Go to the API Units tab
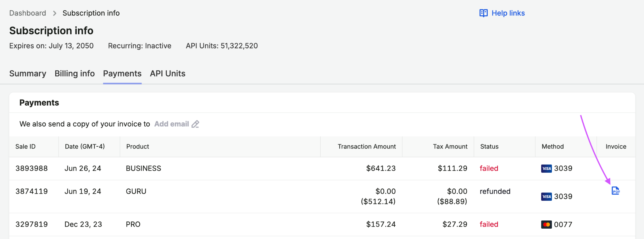The height and width of the screenshot is (239, 644). [168, 73]
